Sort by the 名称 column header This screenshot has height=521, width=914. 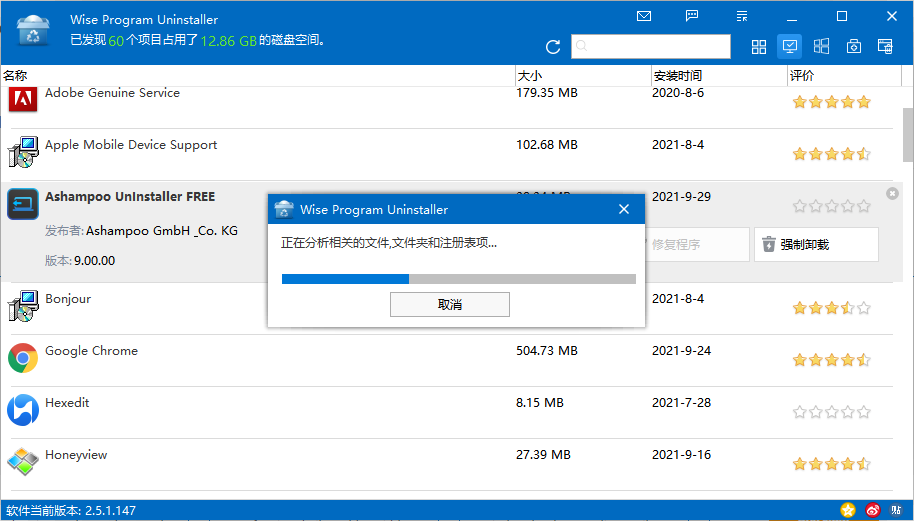coord(15,76)
